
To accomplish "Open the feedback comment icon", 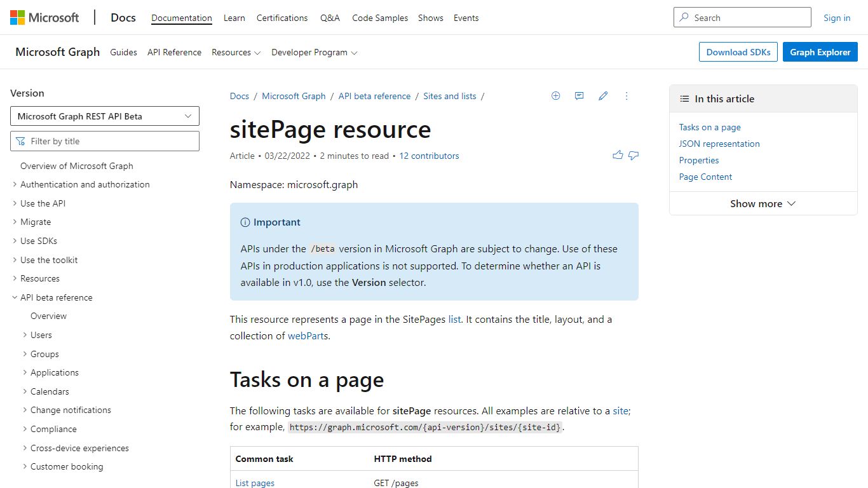I will coord(579,96).
